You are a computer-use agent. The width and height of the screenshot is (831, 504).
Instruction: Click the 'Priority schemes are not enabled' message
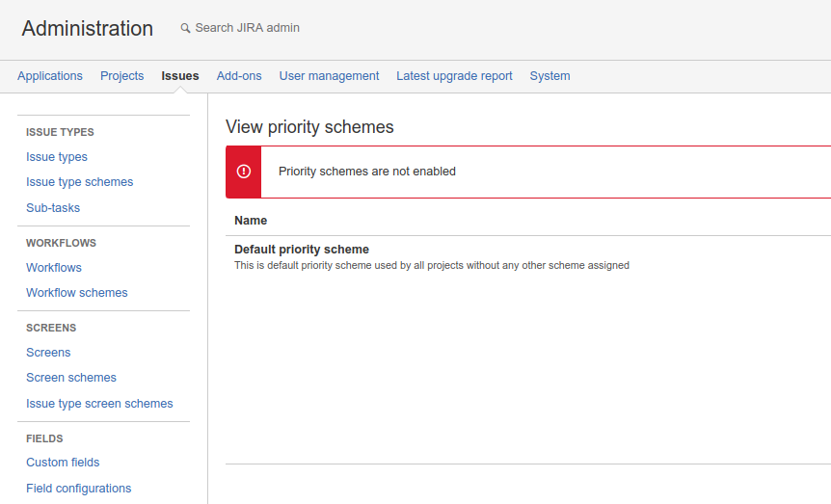click(367, 172)
